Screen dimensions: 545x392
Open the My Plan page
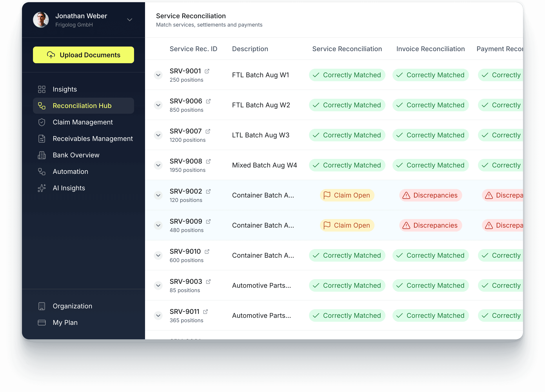click(65, 322)
